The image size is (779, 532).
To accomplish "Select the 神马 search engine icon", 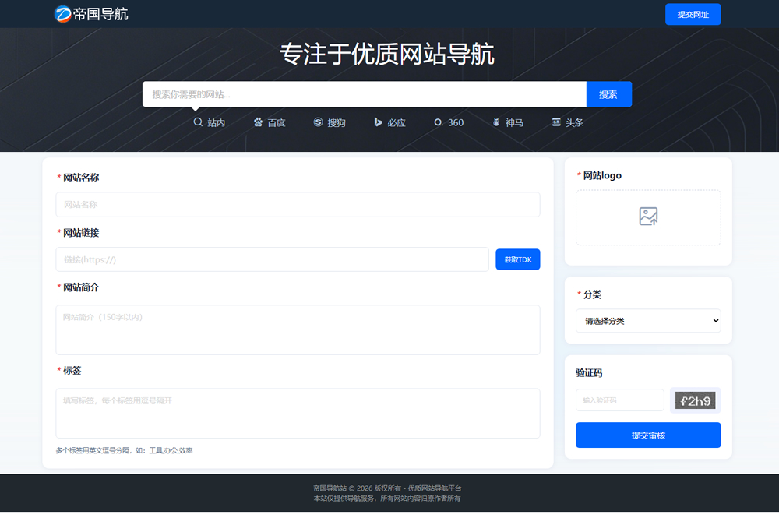I will 496,122.
